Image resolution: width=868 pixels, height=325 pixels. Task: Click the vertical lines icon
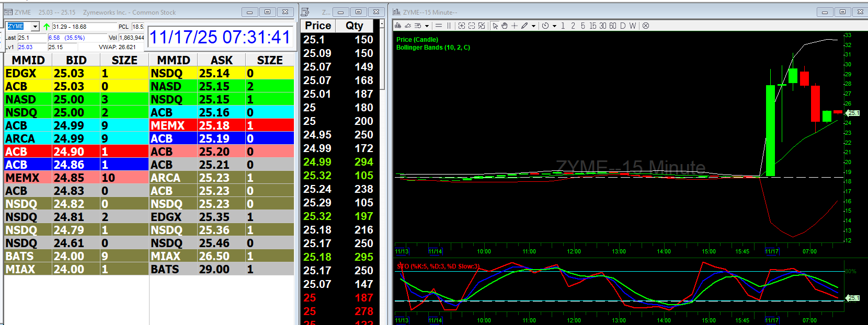(x=449, y=26)
